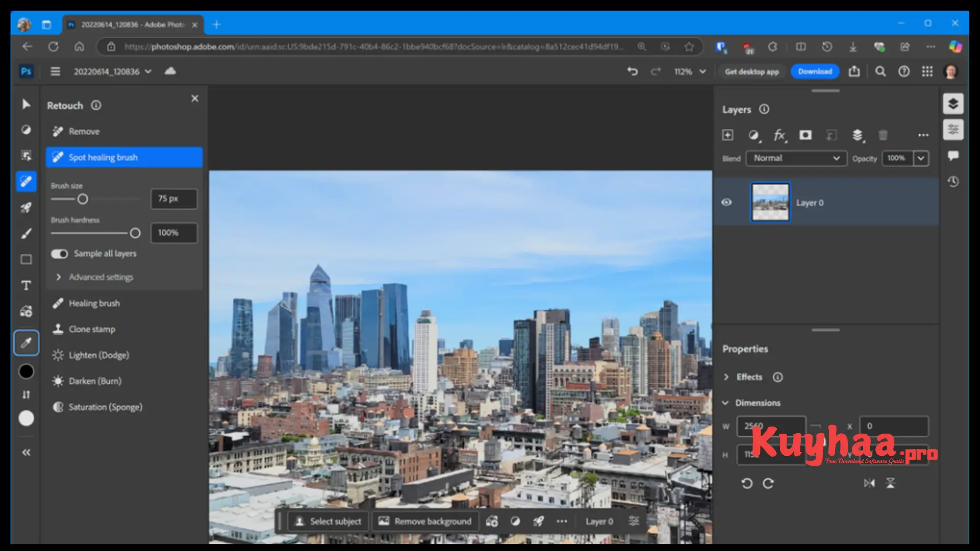The width and height of the screenshot is (980, 551).
Task: Open the white background color swatch
Action: click(26, 418)
